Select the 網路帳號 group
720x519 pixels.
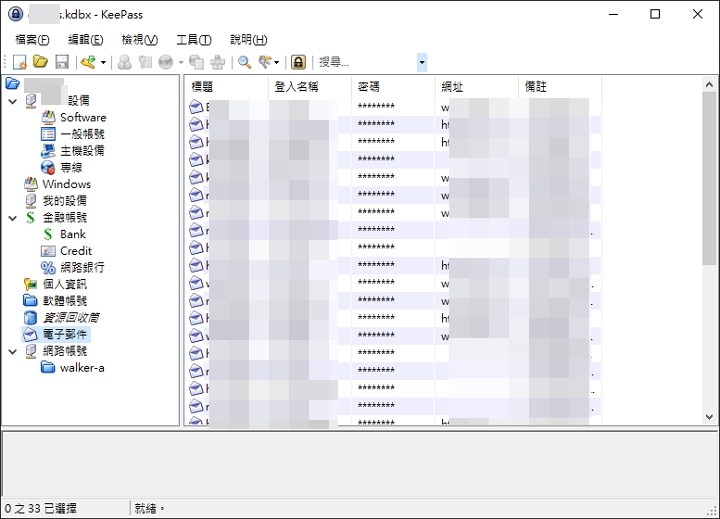point(65,351)
